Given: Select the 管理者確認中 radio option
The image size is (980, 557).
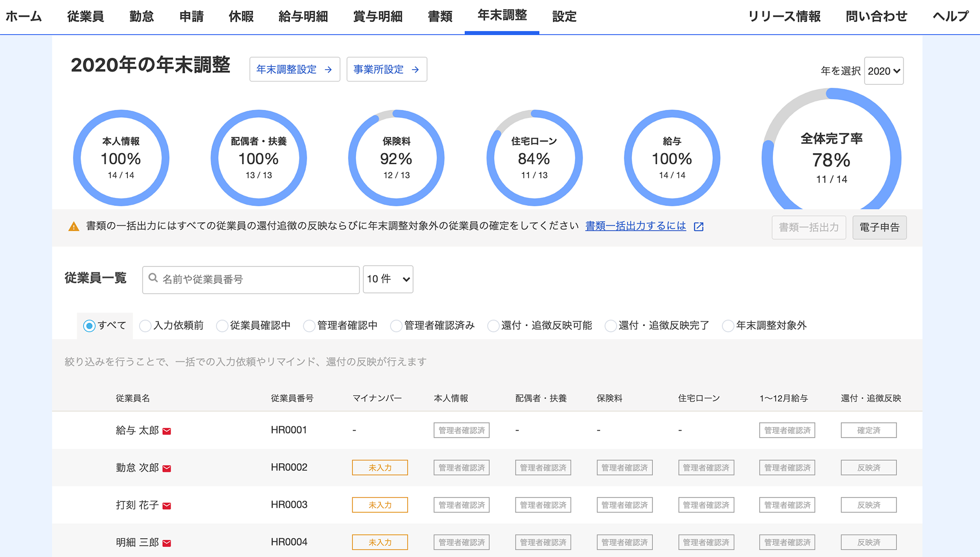Looking at the screenshot, I should [309, 326].
